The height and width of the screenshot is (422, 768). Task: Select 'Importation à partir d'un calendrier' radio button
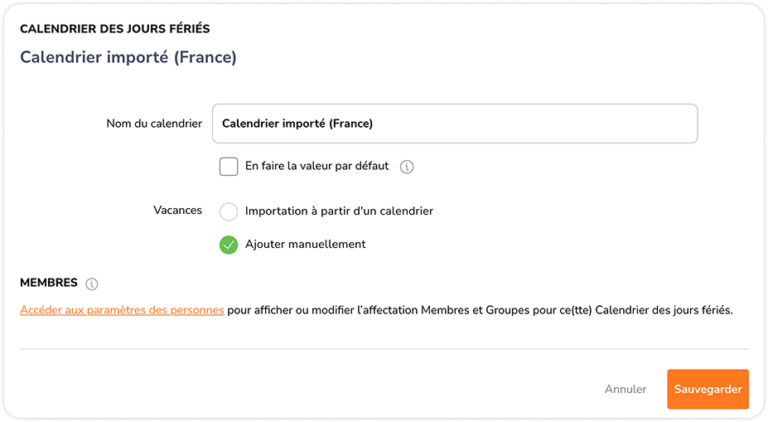coord(228,211)
